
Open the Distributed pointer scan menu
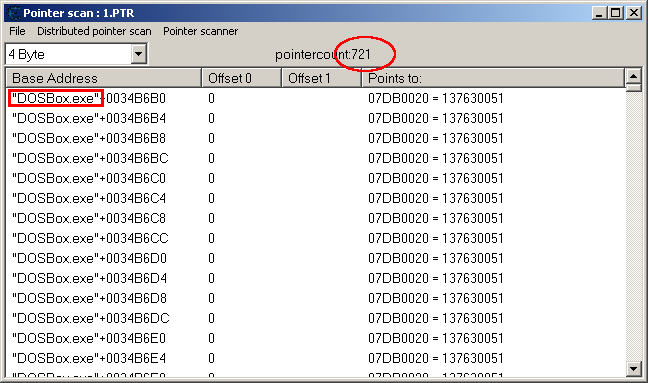[x=94, y=31]
